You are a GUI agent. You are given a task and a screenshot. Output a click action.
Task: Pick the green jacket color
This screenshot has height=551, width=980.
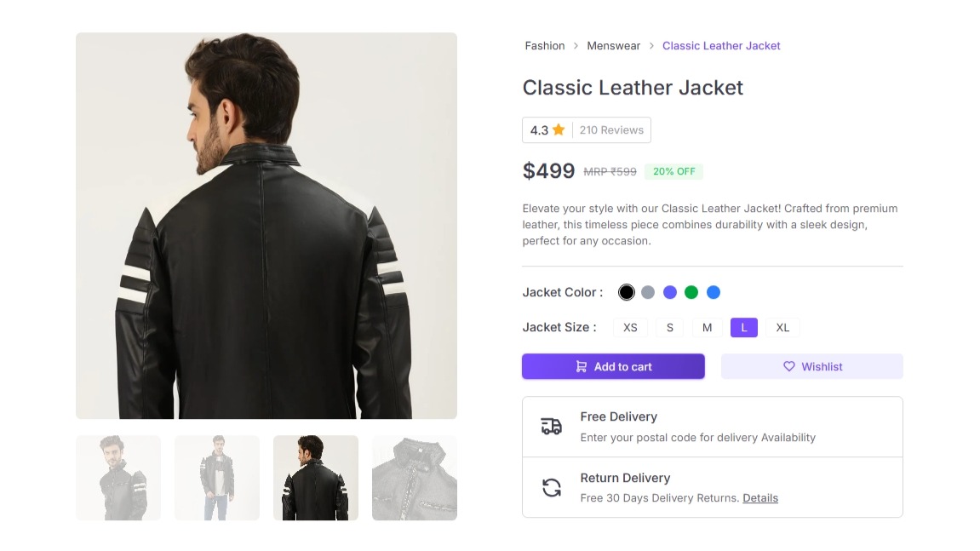coord(691,292)
